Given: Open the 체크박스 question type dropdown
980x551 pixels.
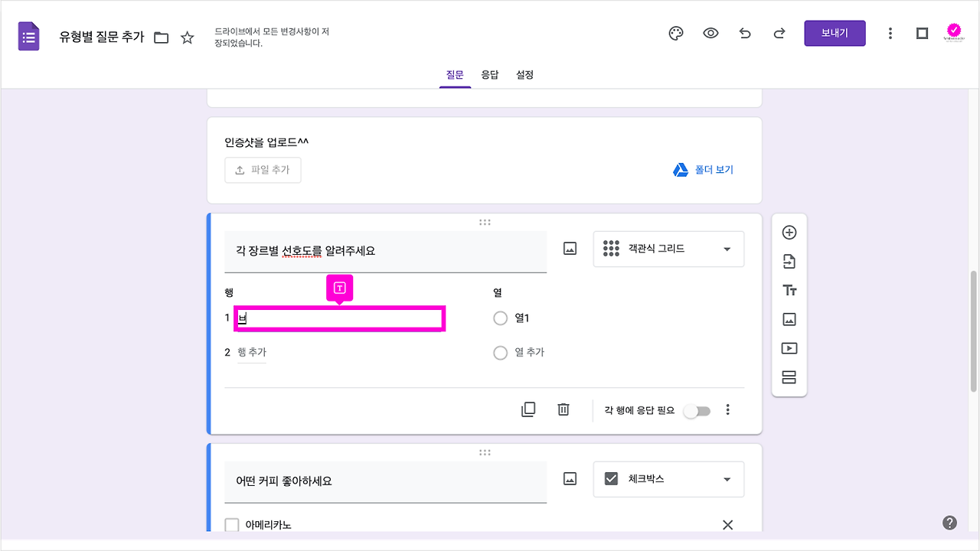Looking at the screenshot, I should pos(668,479).
